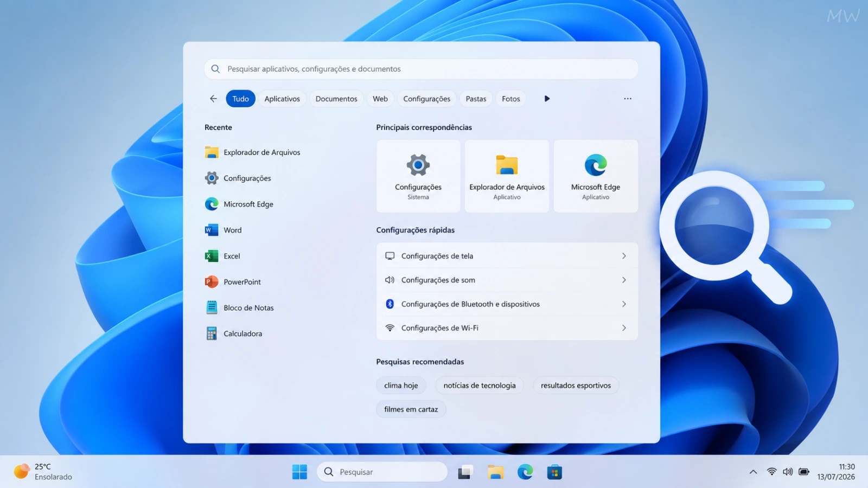Image resolution: width=868 pixels, height=488 pixels.
Task: Open the clock and date 11:30
Action: click(836, 472)
